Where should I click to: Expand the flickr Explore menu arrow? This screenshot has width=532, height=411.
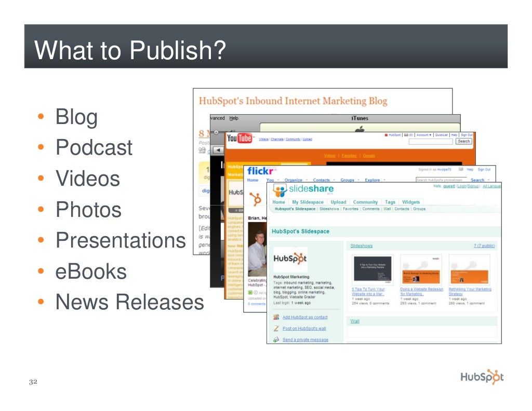[384, 180]
